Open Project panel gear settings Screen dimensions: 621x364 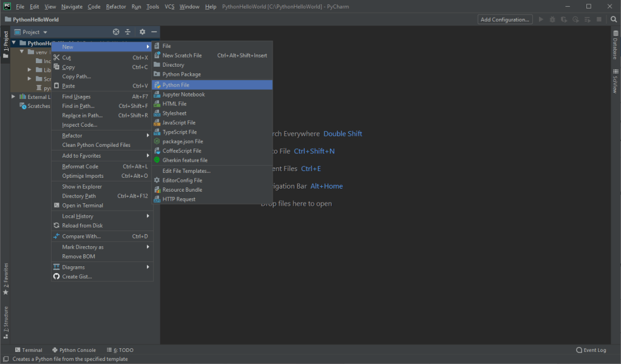point(142,32)
